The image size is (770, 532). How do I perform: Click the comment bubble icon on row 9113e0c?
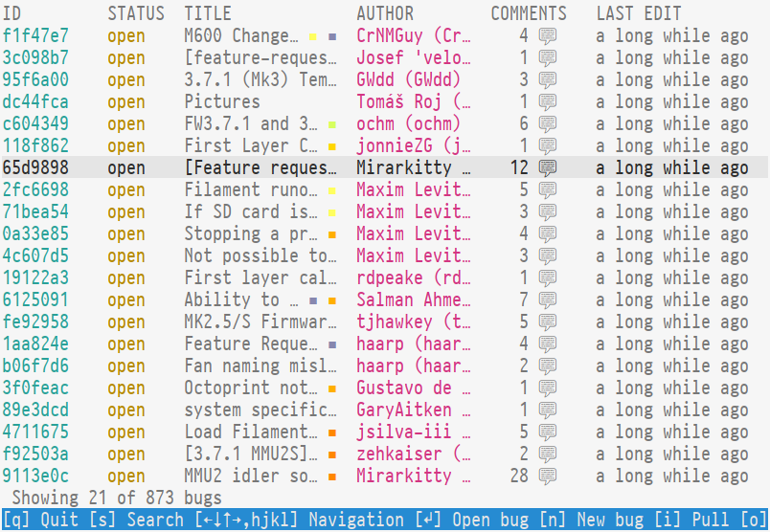pos(548,477)
